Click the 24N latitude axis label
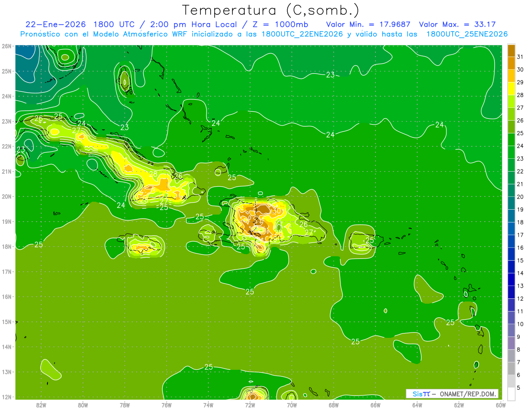The height and width of the screenshot is (411, 532). pyautogui.click(x=7, y=96)
